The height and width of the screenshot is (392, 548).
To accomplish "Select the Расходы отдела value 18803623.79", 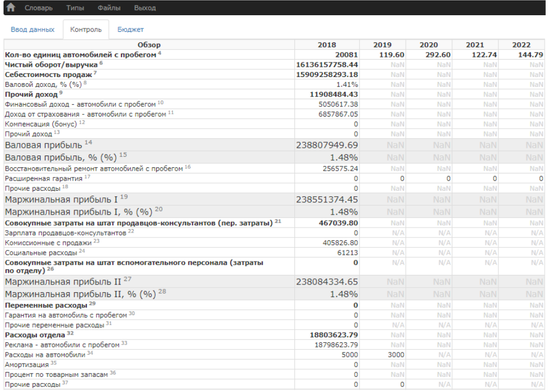I will tap(334, 335).
